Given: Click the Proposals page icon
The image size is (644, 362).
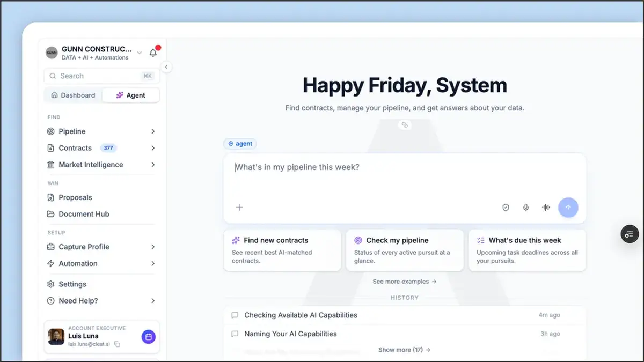Looking at the screenshot, I should tap(51, 197).
